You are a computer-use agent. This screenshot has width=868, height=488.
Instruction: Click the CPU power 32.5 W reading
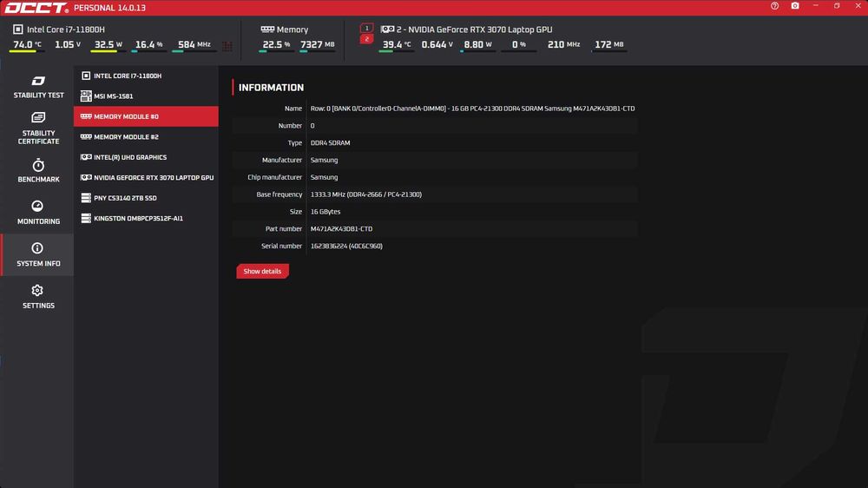click(108, 45)
